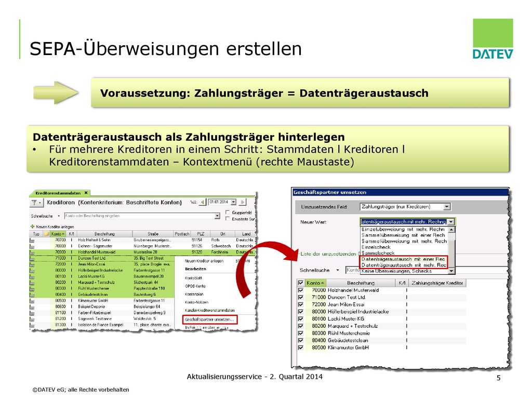Open Schnellsuche options arrow in Geschäftspartner dialog
This screenshot has height=399, width=532.
tap(338, 270)
